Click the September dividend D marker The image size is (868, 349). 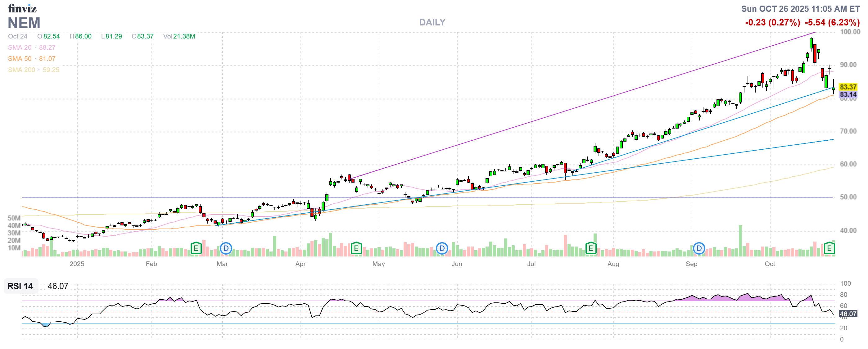click(x=699, y=249)
